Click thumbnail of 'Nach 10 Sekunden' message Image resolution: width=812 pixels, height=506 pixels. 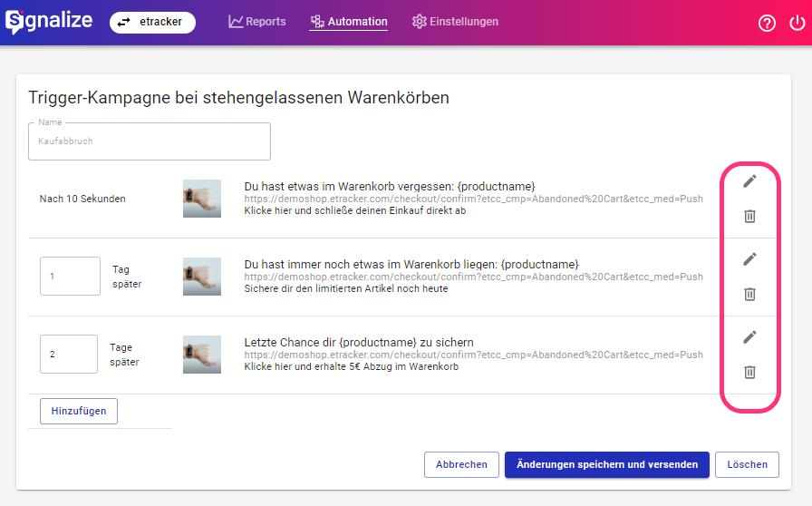202,199
